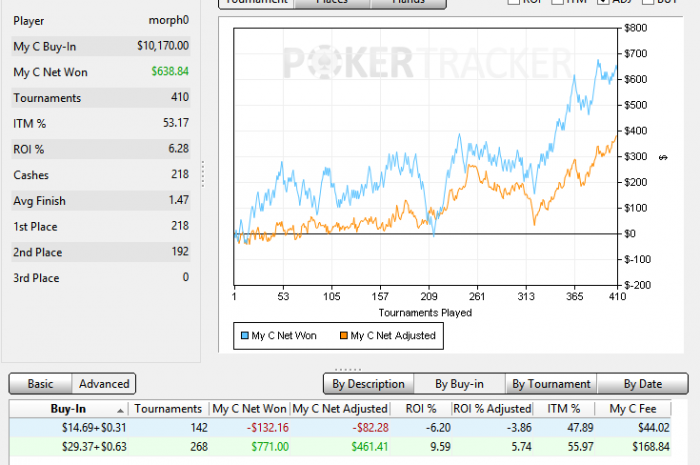
Task: Click the -$132.16 net won cell
Action: [268, 428]
